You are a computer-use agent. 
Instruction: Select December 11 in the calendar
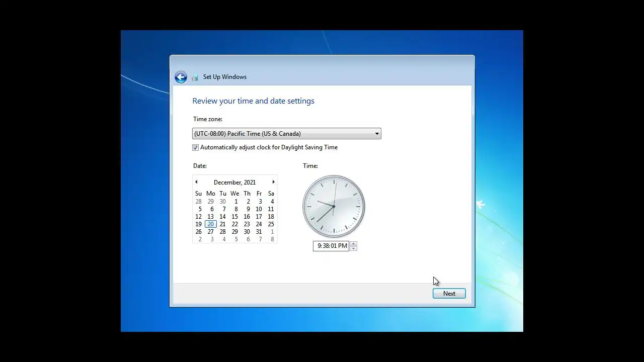tap(271, 209)
